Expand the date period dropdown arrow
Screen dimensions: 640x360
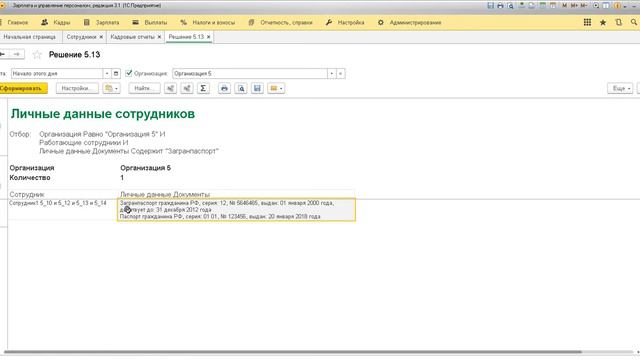point(107,73)
